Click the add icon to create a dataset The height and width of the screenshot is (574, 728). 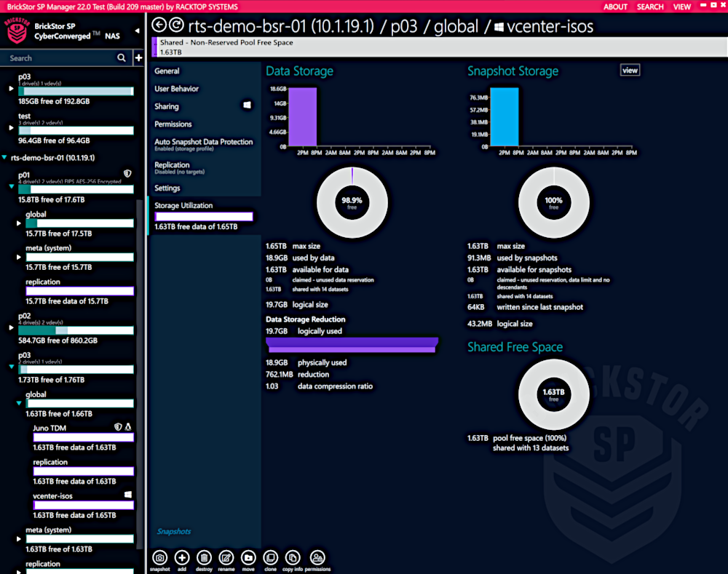[x=181, y=557]
